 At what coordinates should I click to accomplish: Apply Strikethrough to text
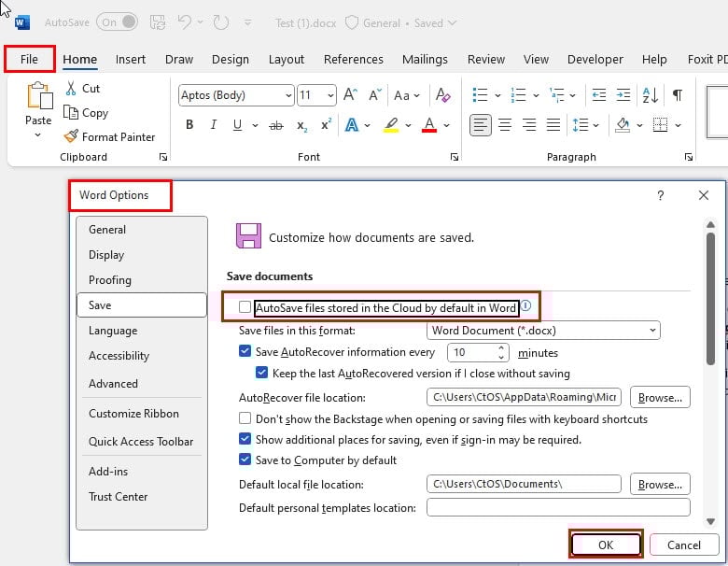(x=275, y=125)
